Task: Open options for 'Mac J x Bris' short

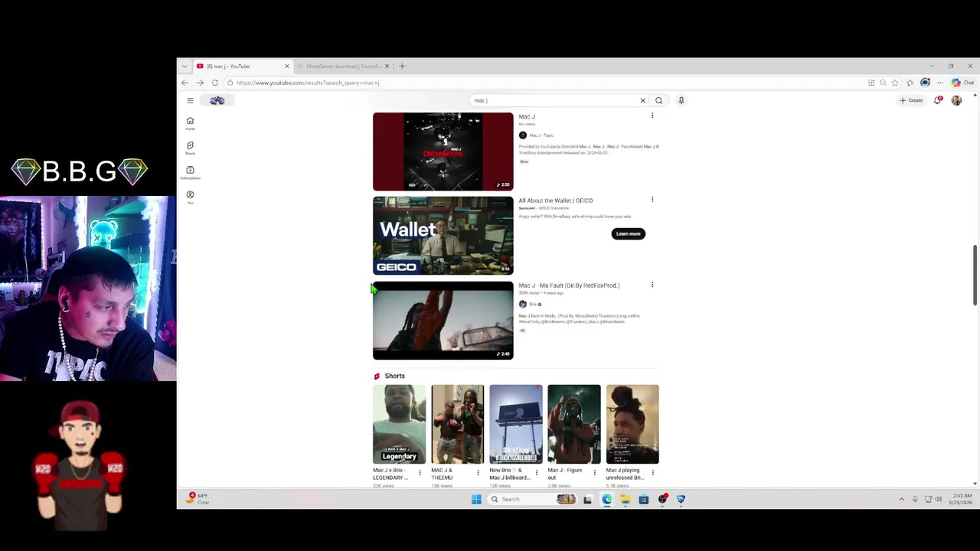Action: [x=420, y=473]
